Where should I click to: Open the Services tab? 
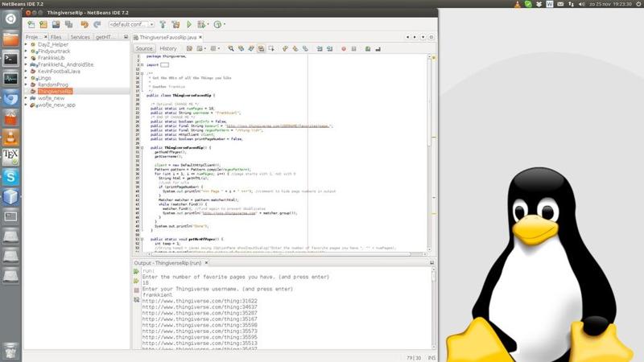click(80, 37)
